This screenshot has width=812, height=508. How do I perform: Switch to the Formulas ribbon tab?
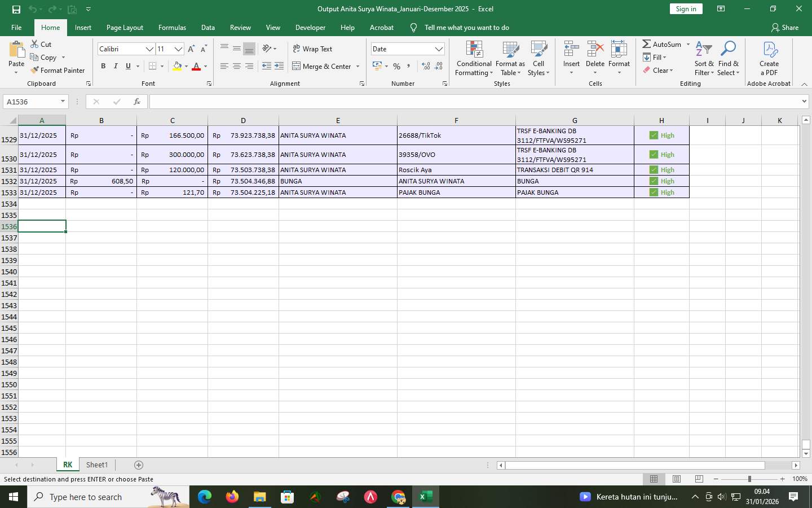pyautogui.click(x=172, y=27)
